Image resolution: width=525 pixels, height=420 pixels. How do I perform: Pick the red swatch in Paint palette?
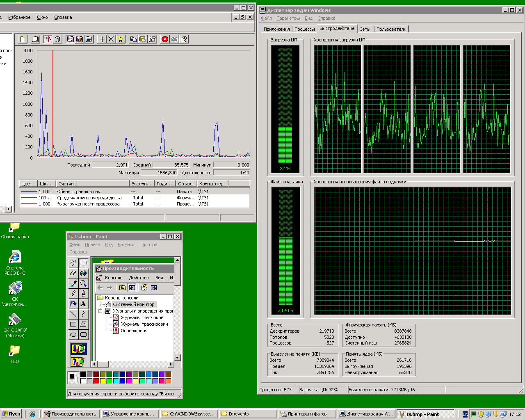click(x=96, y=381)
